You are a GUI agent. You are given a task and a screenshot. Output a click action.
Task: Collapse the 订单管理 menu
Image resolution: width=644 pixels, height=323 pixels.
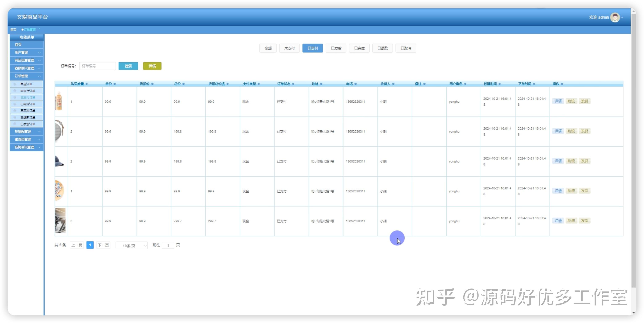pyautogui.click(x=26, y=76)
